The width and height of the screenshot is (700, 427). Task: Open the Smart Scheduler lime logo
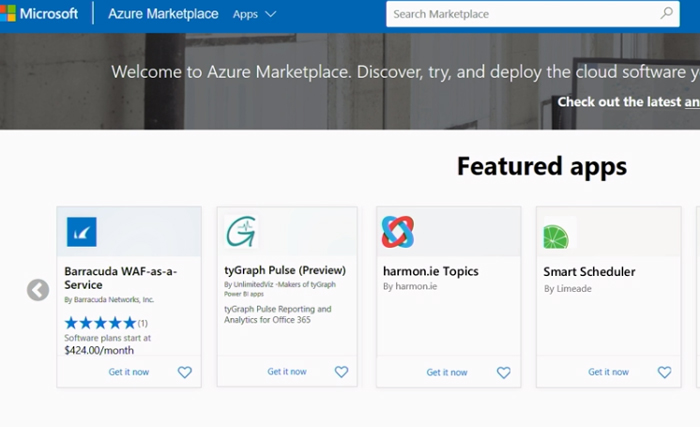pos(556,237)
